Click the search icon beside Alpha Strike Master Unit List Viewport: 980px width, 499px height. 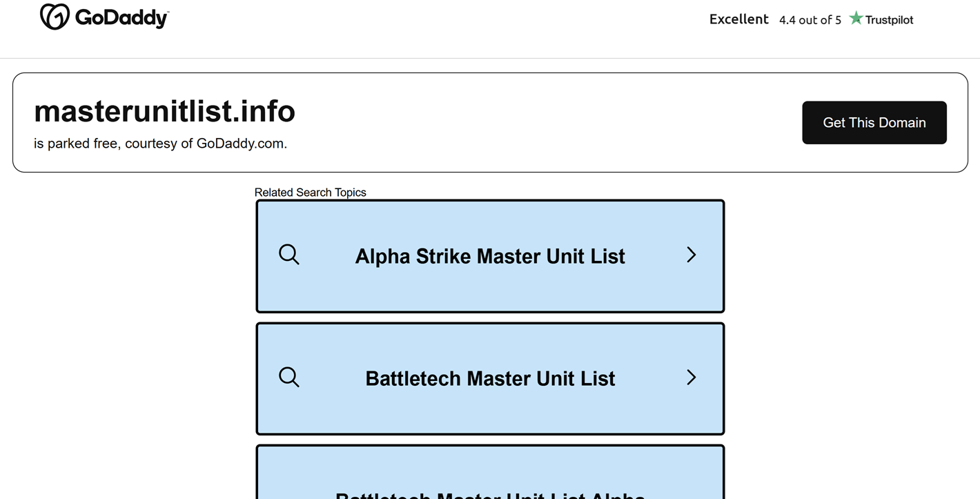click(289, 255)
